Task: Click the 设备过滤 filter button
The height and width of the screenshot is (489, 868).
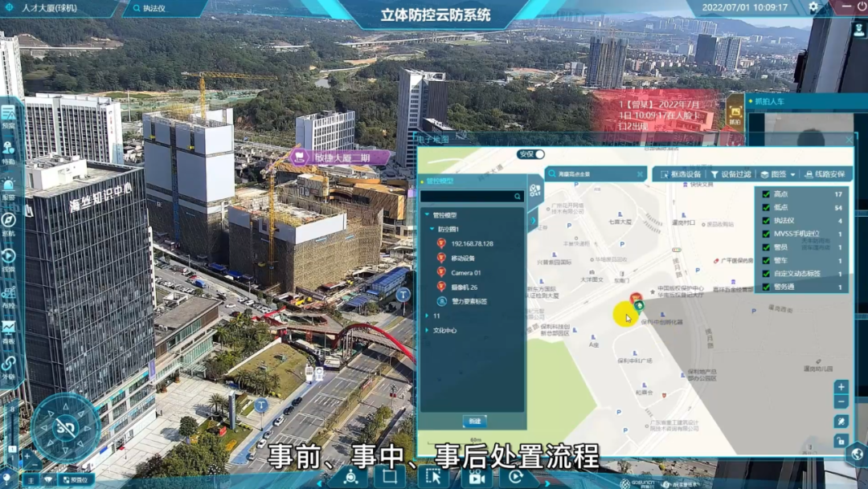Action: coord(731,174)
